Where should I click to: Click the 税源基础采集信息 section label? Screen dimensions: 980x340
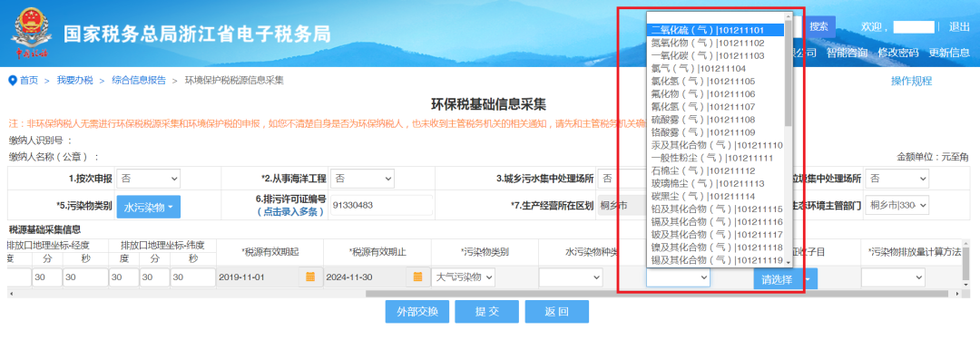[x=44, y=230]
